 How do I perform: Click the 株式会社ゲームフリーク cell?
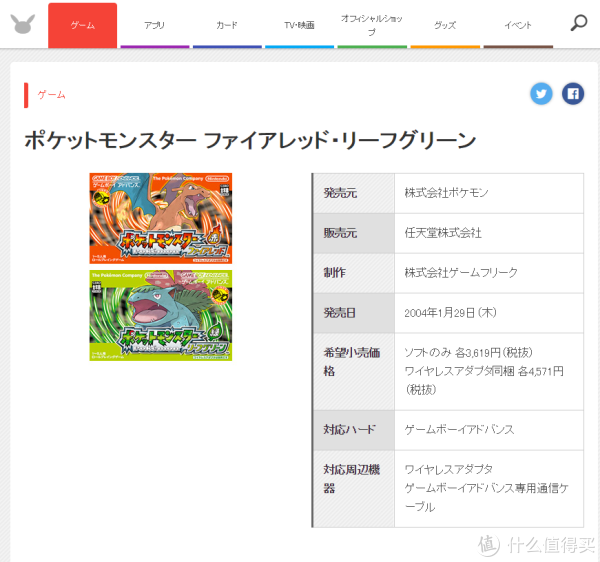489,273
